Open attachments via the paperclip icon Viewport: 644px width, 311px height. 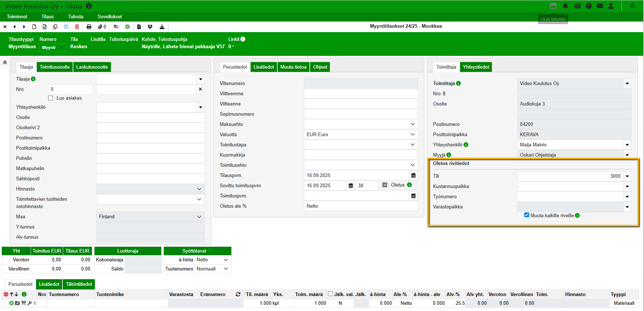[100, 27]
